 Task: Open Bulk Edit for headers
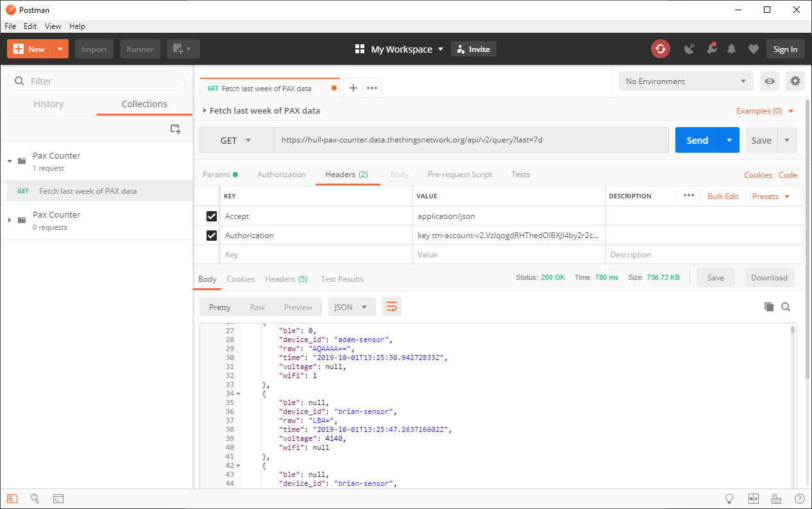point(723,196)
